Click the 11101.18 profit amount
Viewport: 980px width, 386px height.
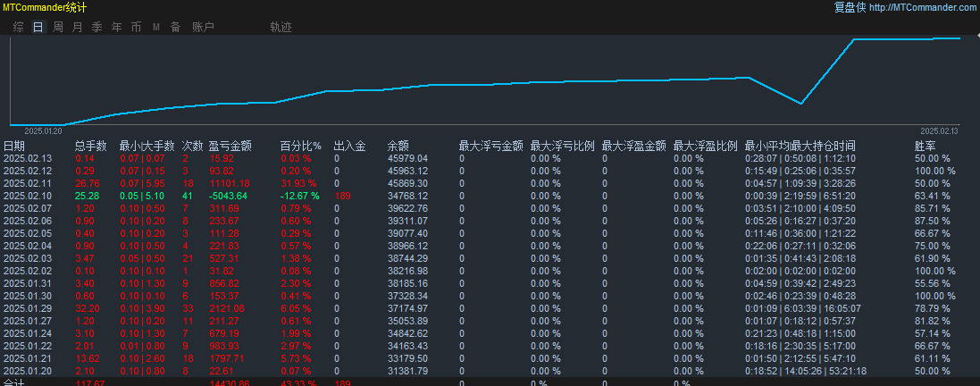(x=230, y=183)
